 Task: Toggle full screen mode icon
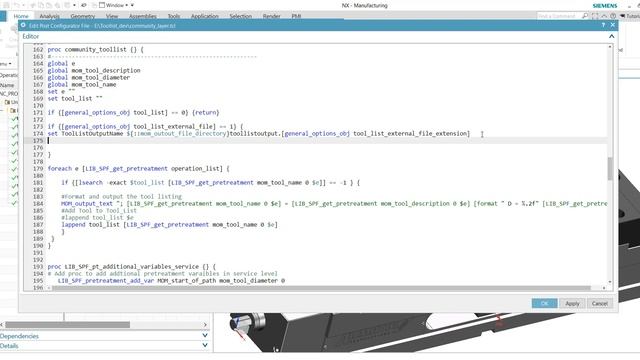point(595,16)
